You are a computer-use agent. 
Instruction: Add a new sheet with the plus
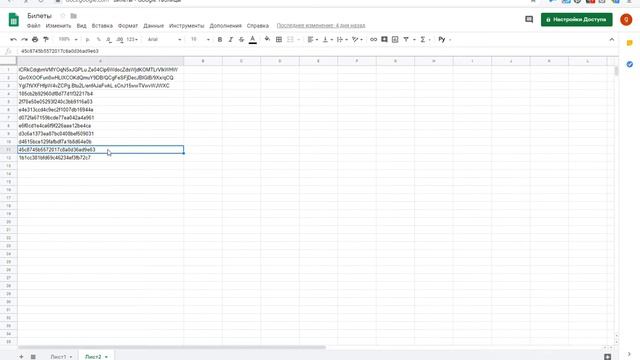(21, 357)
